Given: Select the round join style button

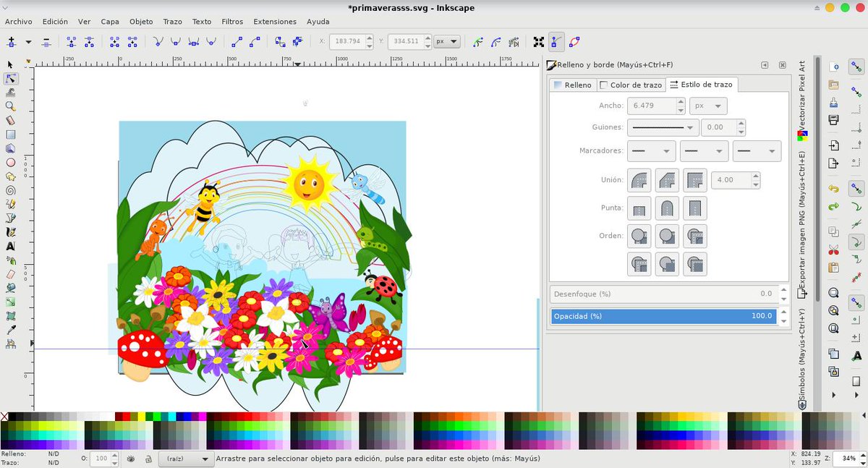Looking at the screenshot, I should pyautogui.click(x=639, y=180).
